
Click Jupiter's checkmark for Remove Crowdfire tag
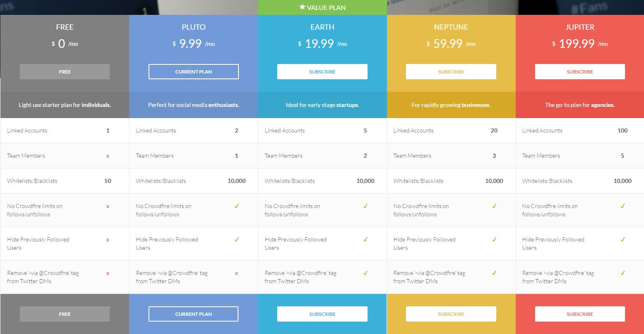623,273
